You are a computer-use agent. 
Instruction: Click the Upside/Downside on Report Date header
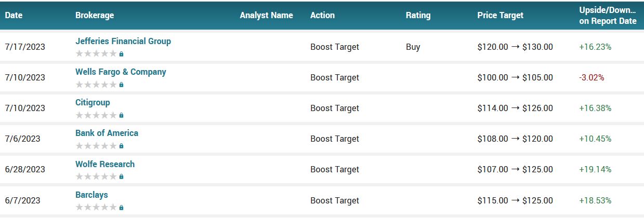coord(608,16)
